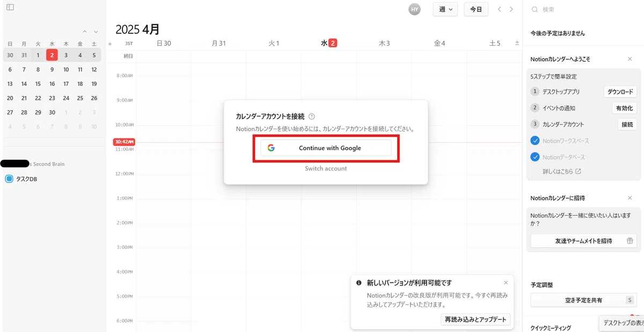Open the HY account avatar

(414, 9)
